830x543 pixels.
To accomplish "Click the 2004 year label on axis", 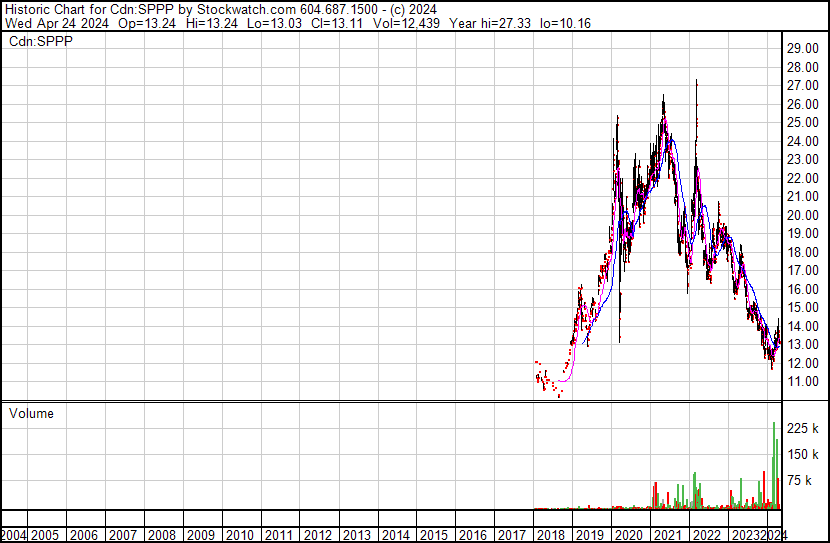I will pos(14,535).
